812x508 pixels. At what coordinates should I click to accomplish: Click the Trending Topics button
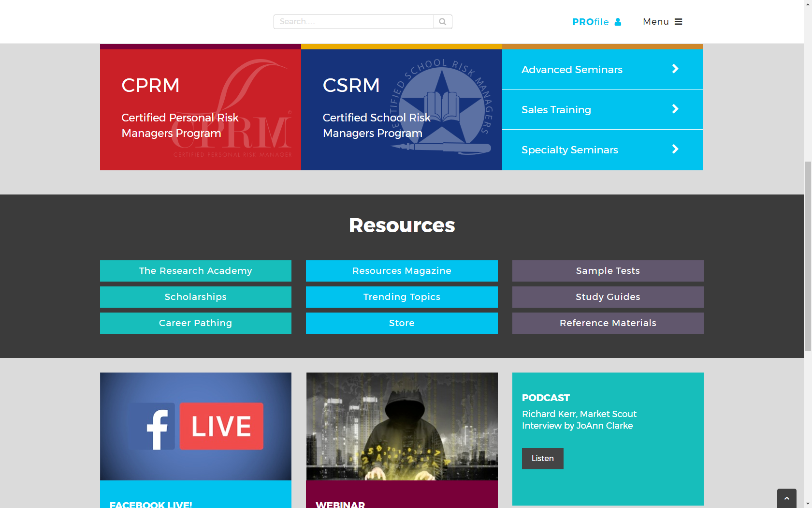(x=402, y=297)
